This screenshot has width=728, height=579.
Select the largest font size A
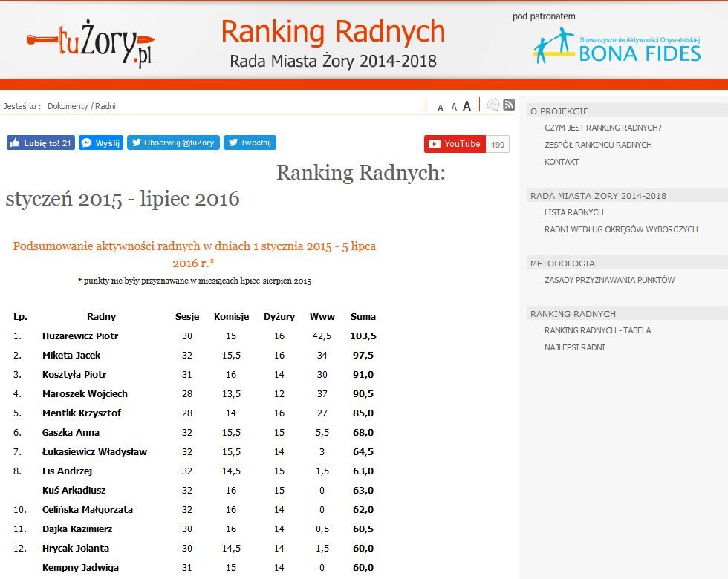pyautogui.click(x=467, y=106)
